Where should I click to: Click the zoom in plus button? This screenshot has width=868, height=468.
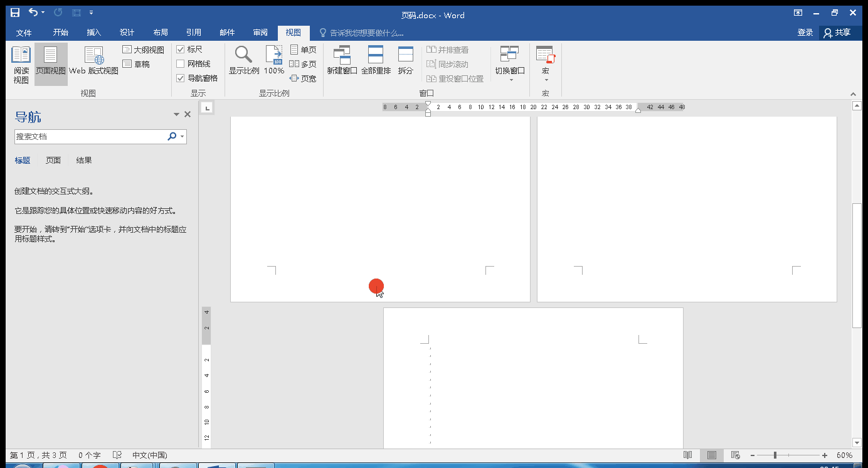[x=824, y=455]
